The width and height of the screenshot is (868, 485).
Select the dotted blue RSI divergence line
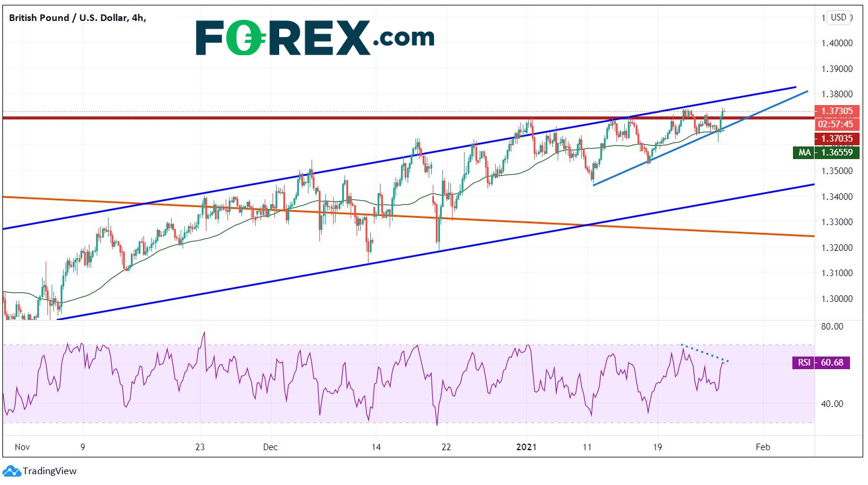click(705, 353)
